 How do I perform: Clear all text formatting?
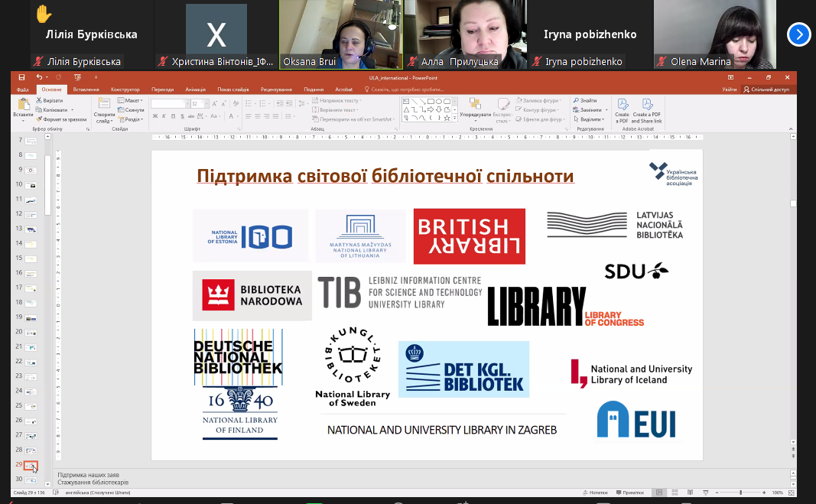coord(236,103)
